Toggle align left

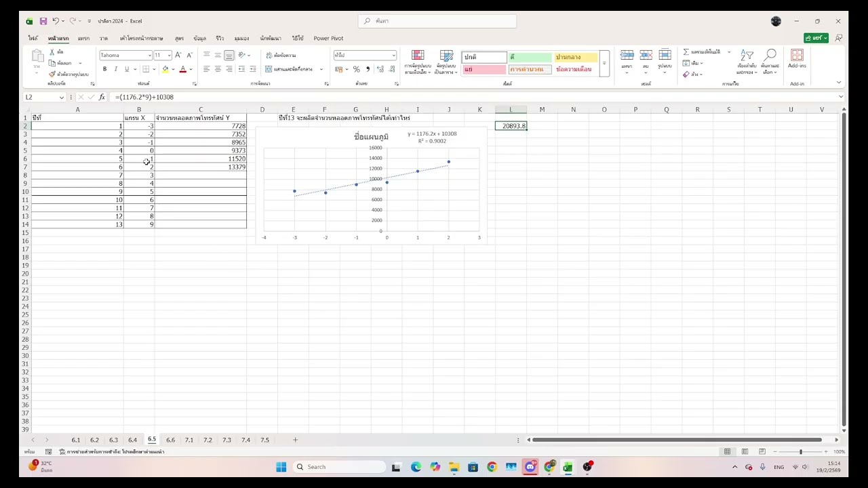(206, 69)
